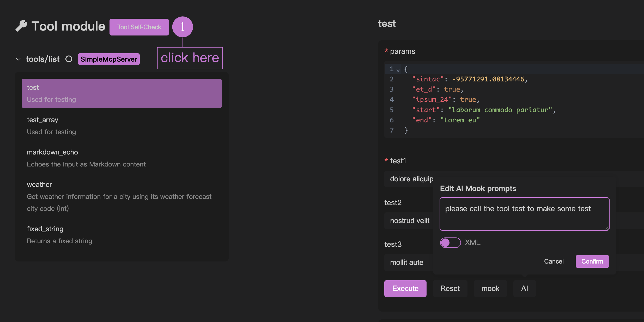
Task: Toggle the XML switch
Action: click(450, 243)
